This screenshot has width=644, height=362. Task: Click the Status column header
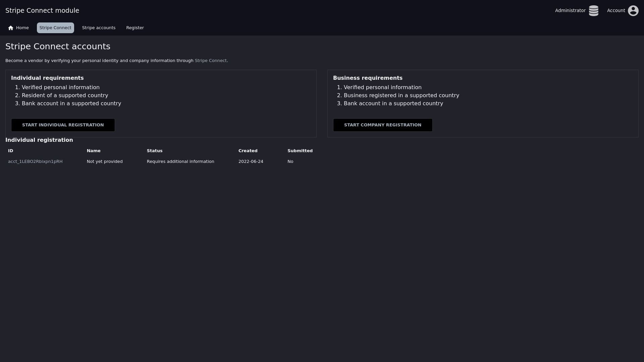pos(155,151)
